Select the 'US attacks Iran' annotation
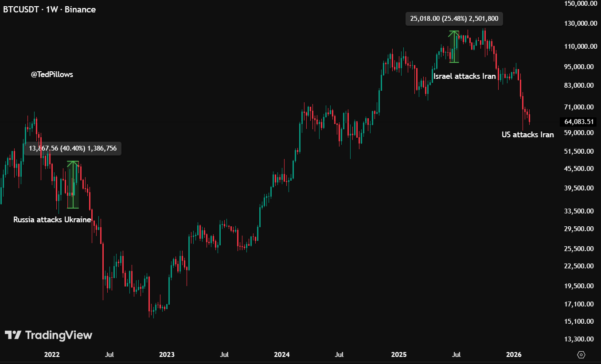The height and width of the screenshot is (364, 601). coord(527,135)
